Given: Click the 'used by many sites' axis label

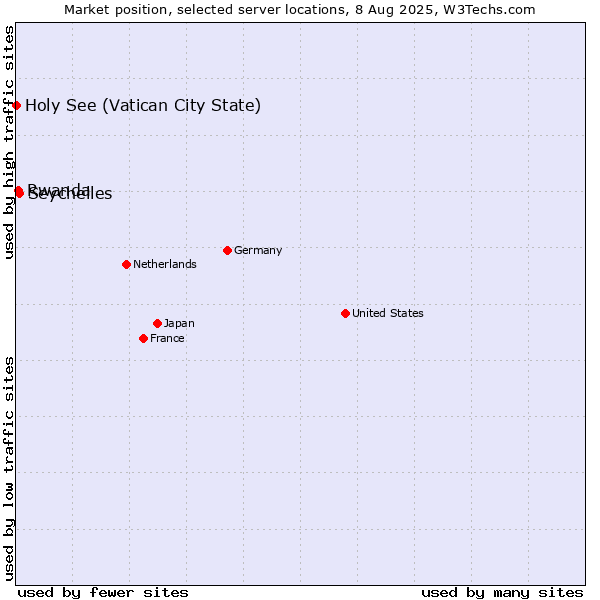Looking at the screenshot, I should click(502, 593).
